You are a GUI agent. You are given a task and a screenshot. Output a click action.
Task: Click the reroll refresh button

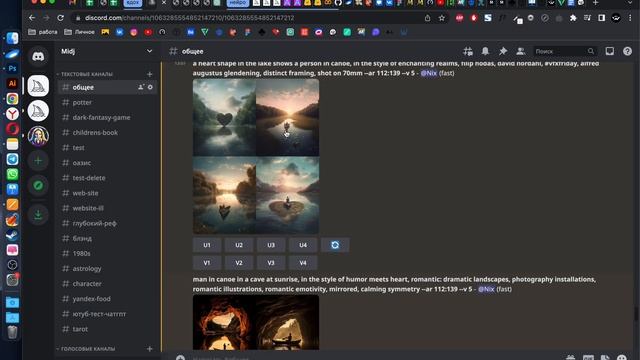click(335, 245)
